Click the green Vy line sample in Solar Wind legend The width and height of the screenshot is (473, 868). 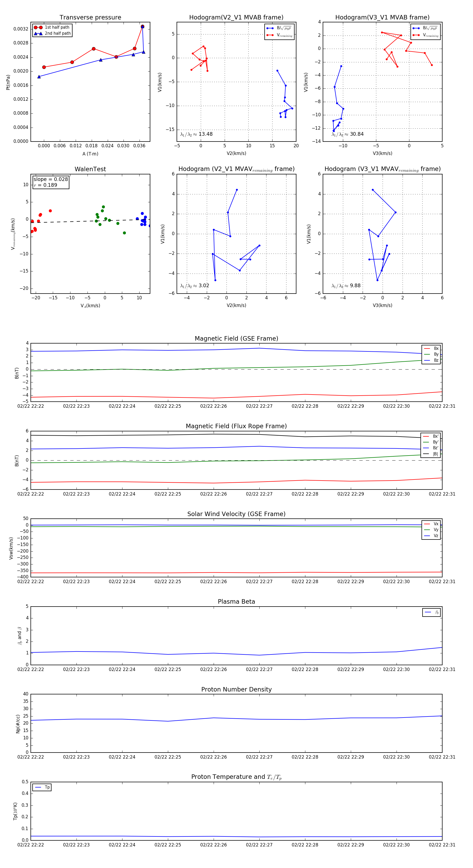427,530
